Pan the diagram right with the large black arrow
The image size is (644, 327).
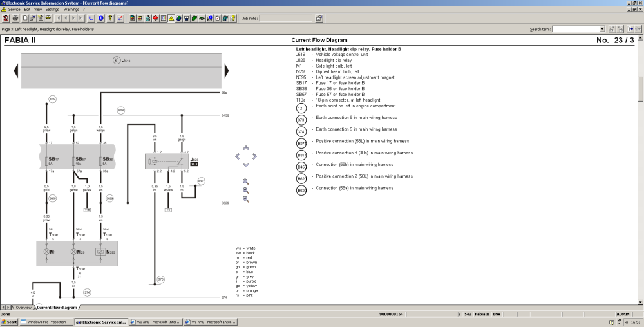click(x=226, y=71)
